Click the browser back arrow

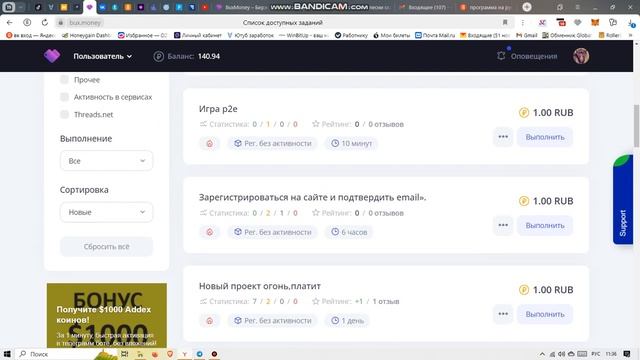(9, 22)
